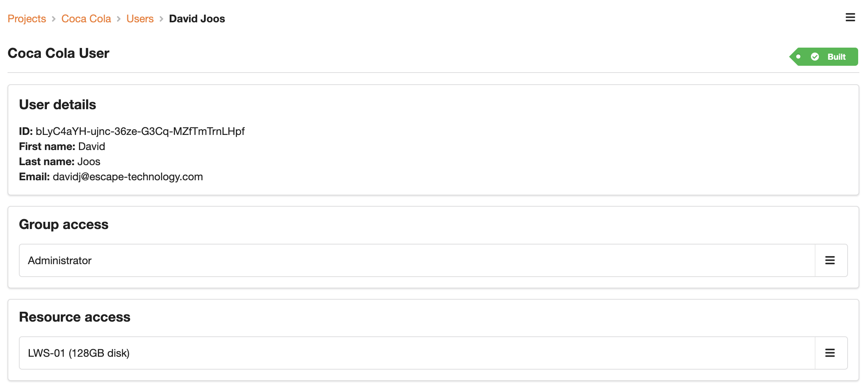Click the user ID value text
The height and width of the screenshot is (390, 868).
(x=140, y=131)
